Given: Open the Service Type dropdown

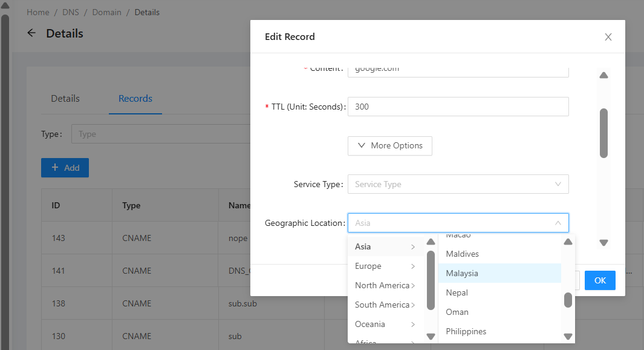Looking at the screenshot, I should (x=458, y=184).
